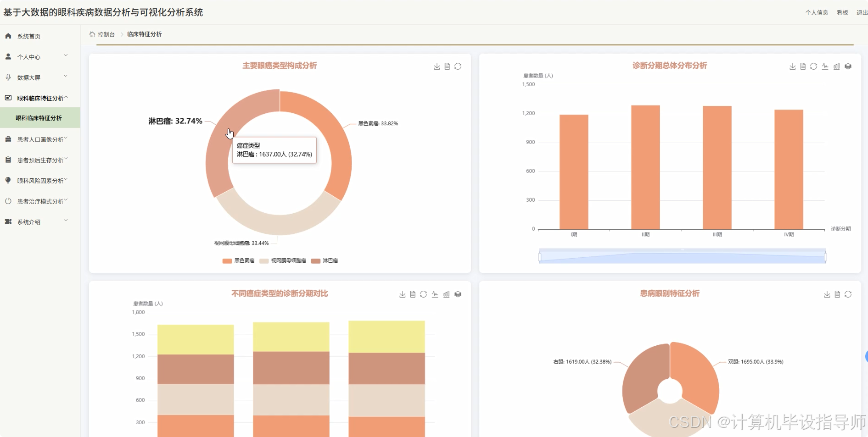
Task: Click the IV期 bar in diagnosis stage chart
Action: tap(789, 169)
